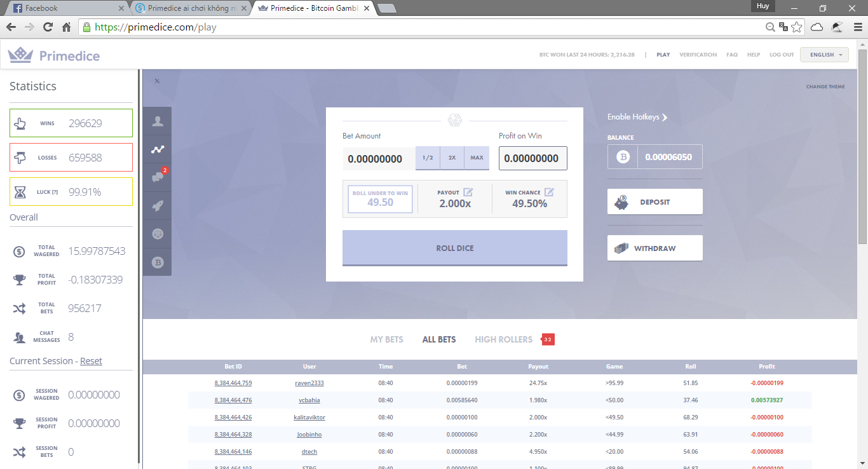Go back using the browser back arrow
This screenshot has width=868, height=469.
tap(11, 27)
